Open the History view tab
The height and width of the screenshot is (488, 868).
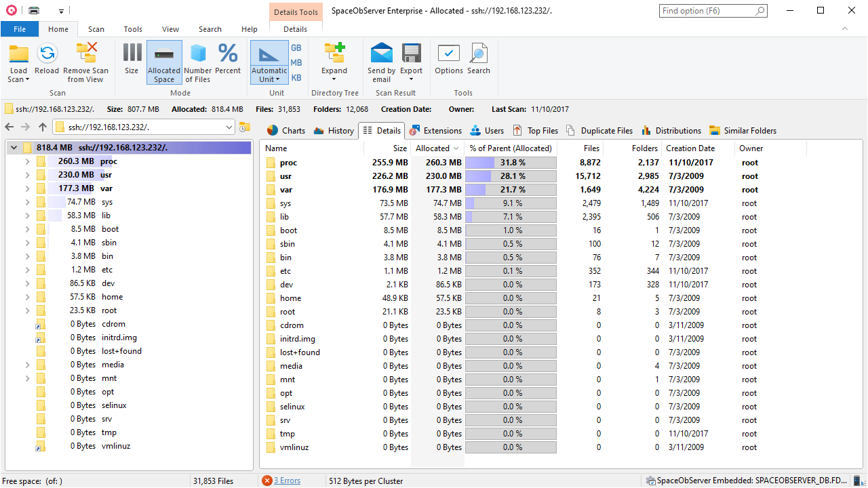(333, 131)
